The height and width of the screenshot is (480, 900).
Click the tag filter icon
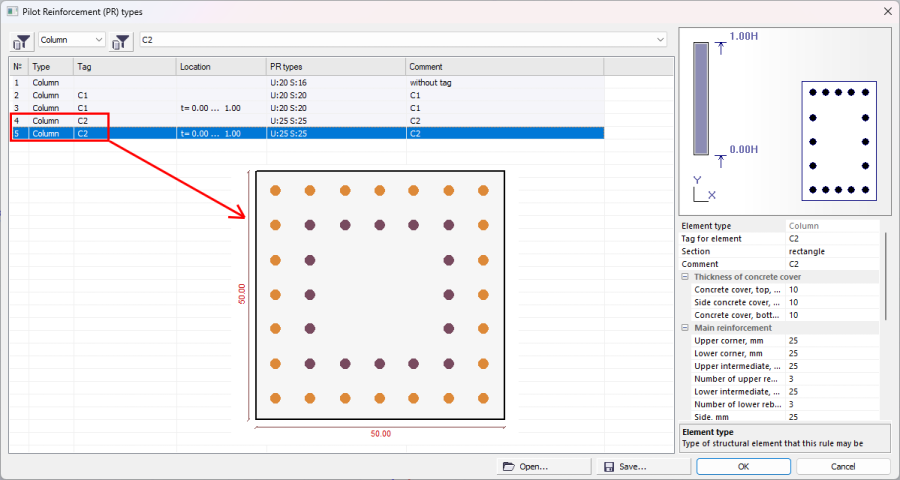click(x=122, y=40)
